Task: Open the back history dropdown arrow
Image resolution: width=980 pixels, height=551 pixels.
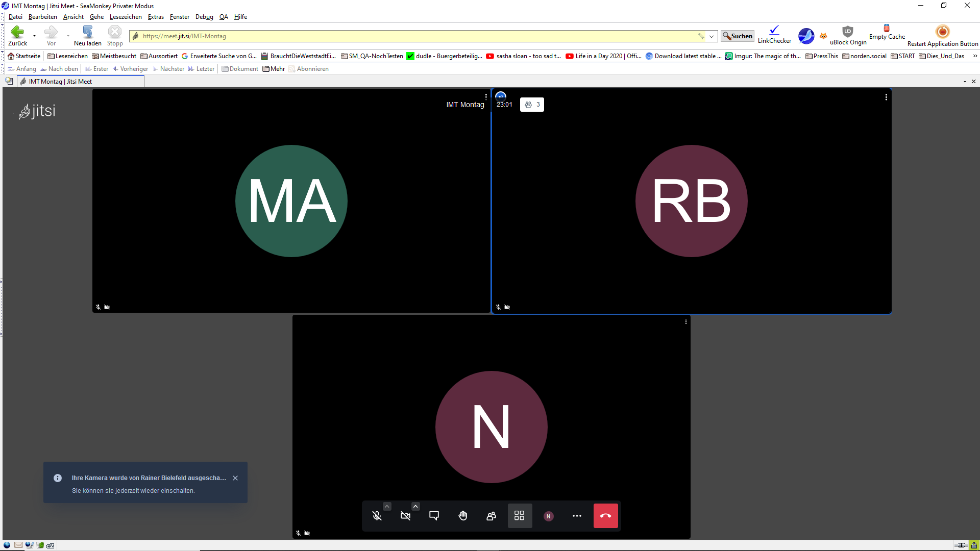Action: coord(34,36)
